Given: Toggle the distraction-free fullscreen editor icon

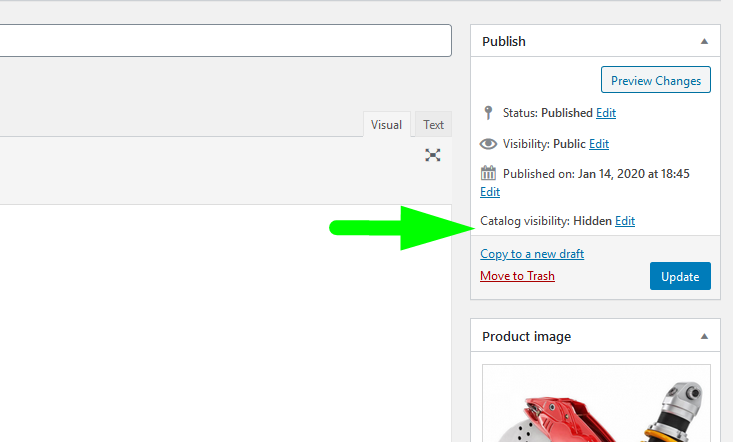Looking at the screenshot, I should [x=432, y=155].
